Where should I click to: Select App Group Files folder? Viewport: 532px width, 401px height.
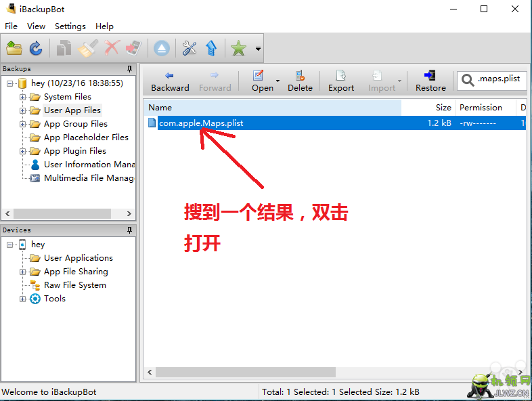(76, 124)
